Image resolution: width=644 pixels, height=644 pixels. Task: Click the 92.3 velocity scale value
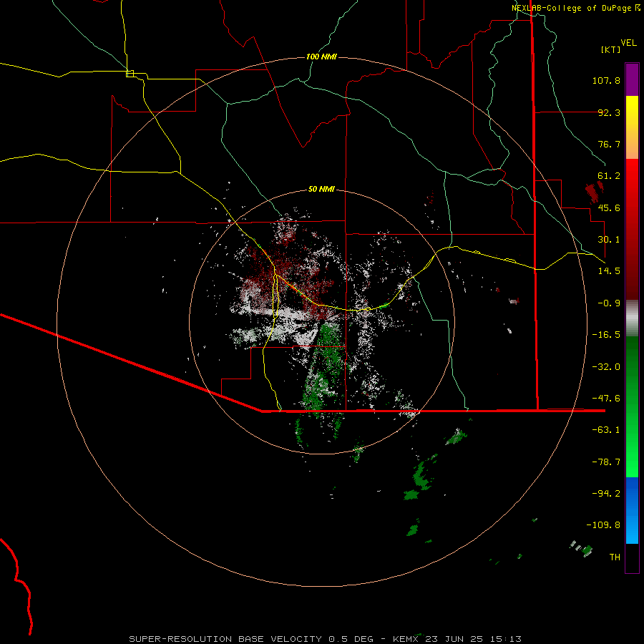pos(609,112)
